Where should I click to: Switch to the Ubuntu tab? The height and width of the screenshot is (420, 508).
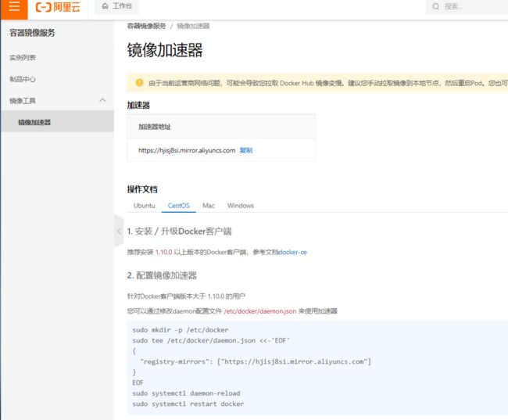(144, 206)
